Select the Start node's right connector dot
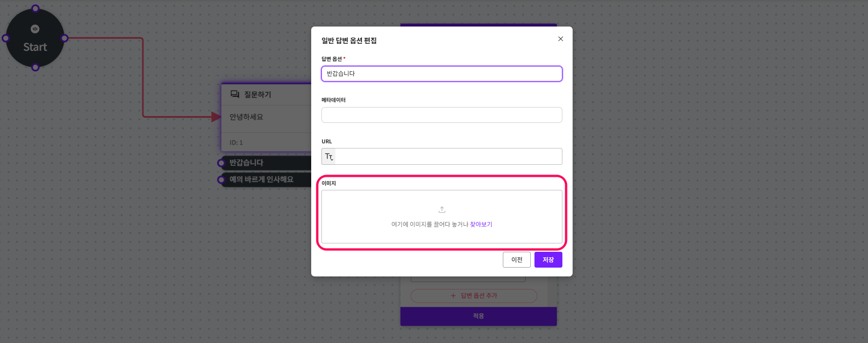Viewport: 868px width, 343px height. pyautogui.click(x=65, y=38)
